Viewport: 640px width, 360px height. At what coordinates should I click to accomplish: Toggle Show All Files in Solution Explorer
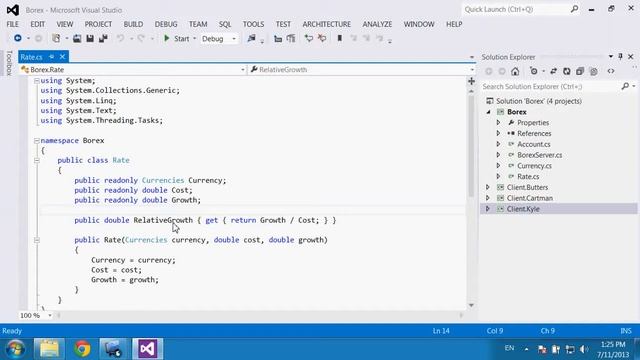(x=593, y=71)
